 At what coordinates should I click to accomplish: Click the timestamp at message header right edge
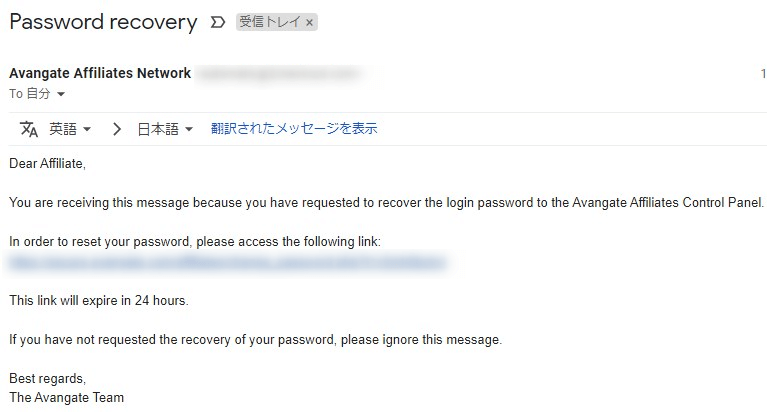click(763, 74)
